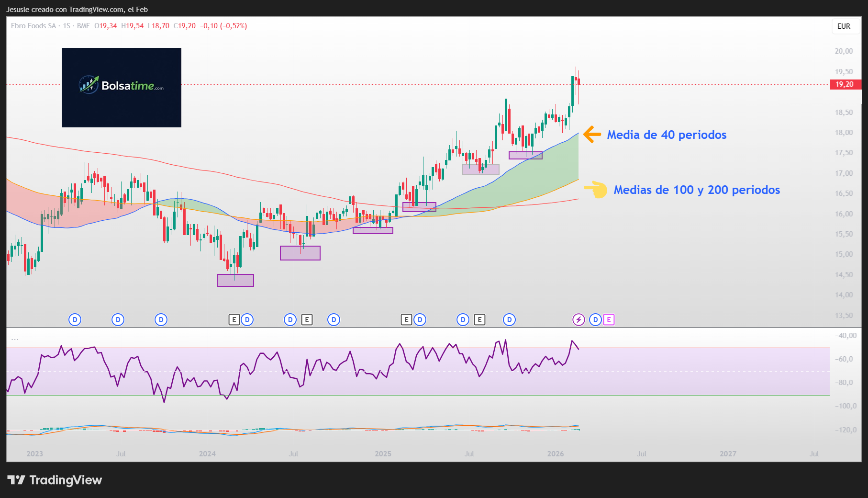868x498 pixels.
Task: Click the blue "D" marker beside the lightning icon
Action: click(x=594, y=319)
